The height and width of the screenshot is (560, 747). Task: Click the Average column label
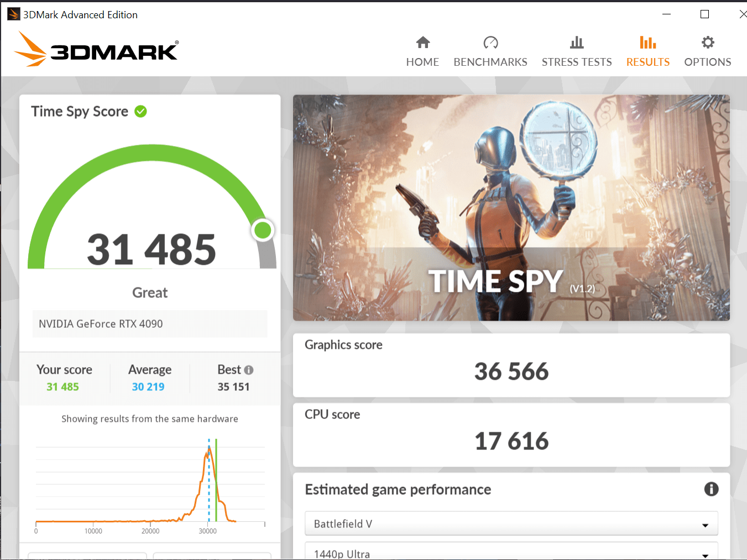pos(150,370)
